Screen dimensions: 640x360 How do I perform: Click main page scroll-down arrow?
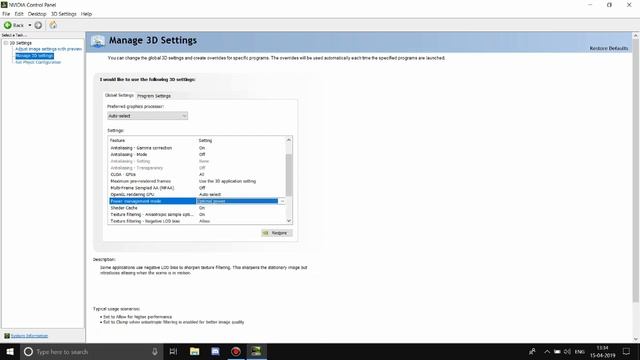(636, 339)
